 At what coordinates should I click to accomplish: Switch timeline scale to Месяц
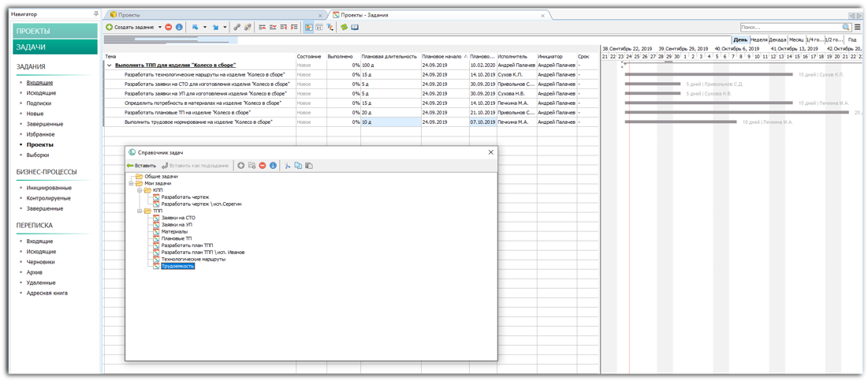pyautogui.click(x=796, y=39)
